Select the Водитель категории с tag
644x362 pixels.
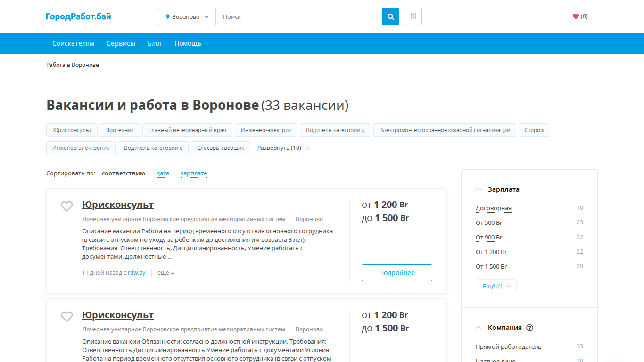pyautogui.click(x=153, y=148)
